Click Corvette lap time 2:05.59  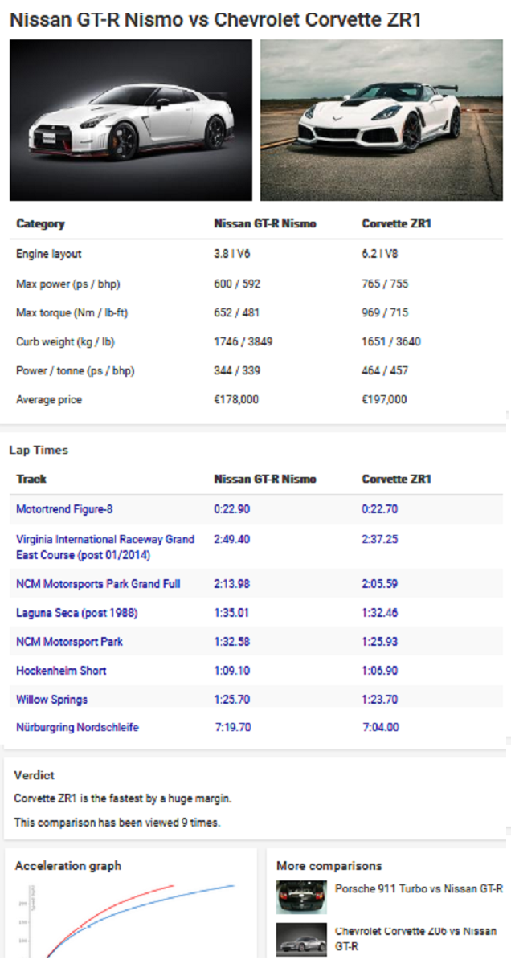pos(380,584)
